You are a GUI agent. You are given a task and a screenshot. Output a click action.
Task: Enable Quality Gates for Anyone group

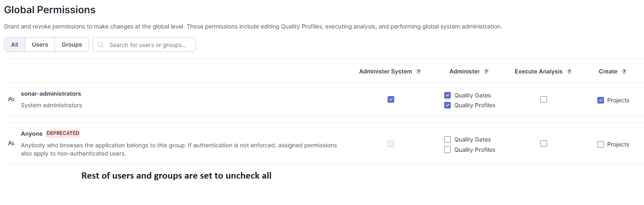(447, 139)
